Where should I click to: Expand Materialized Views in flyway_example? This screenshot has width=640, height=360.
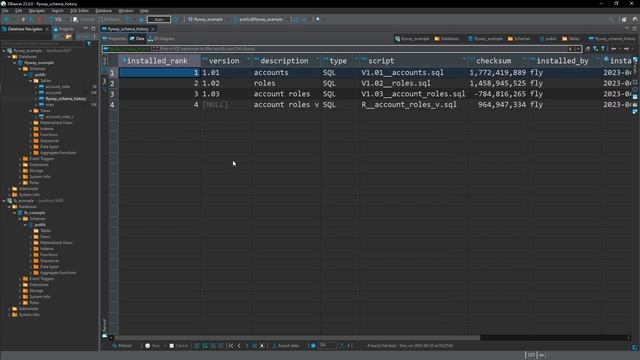(31, 122)
